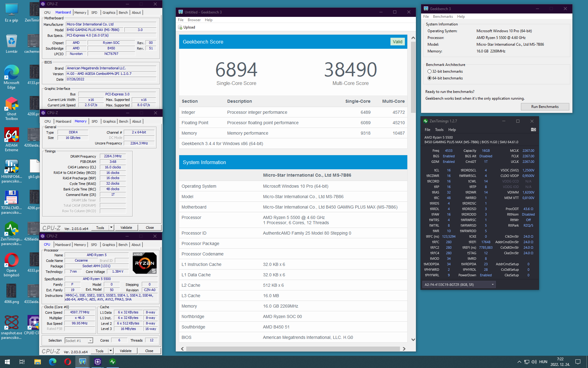Screen dimensions: 588x368
Task: Open the notification center icon
Action: point(578,362)
